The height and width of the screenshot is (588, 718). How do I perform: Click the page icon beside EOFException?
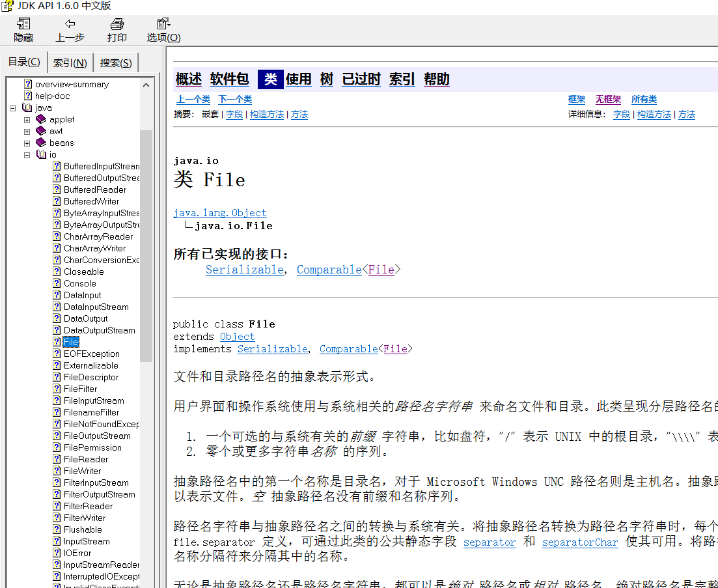(57, 354)
